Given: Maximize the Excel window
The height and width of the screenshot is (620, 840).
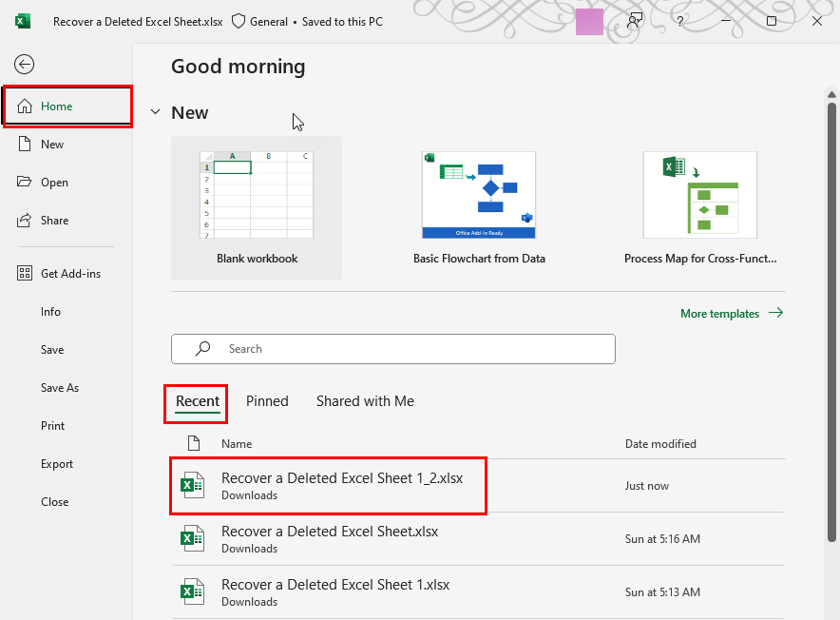Looking at the screenshot, I should point(772,21).
